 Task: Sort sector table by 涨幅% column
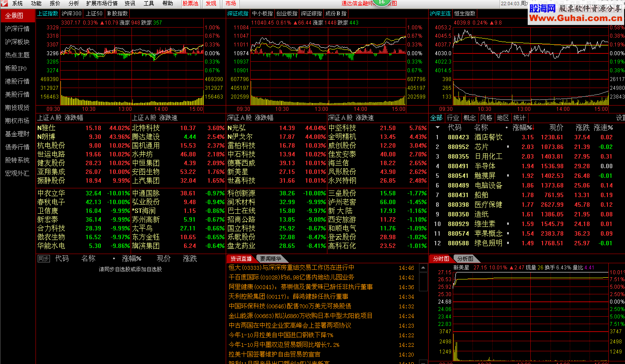[x=522, y=127]
